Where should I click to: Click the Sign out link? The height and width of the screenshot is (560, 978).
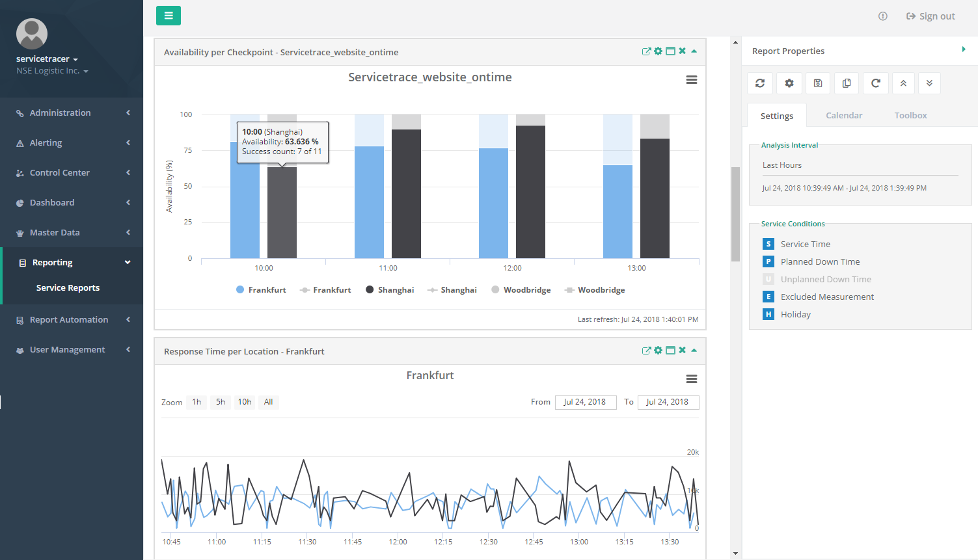[x=931, y=16]
